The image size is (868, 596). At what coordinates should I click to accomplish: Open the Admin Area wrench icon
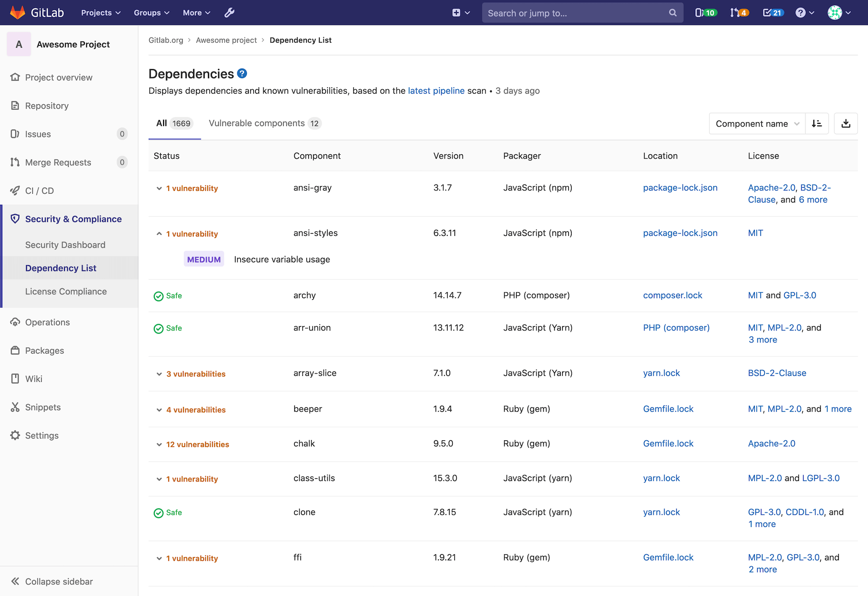click(229, 13)
